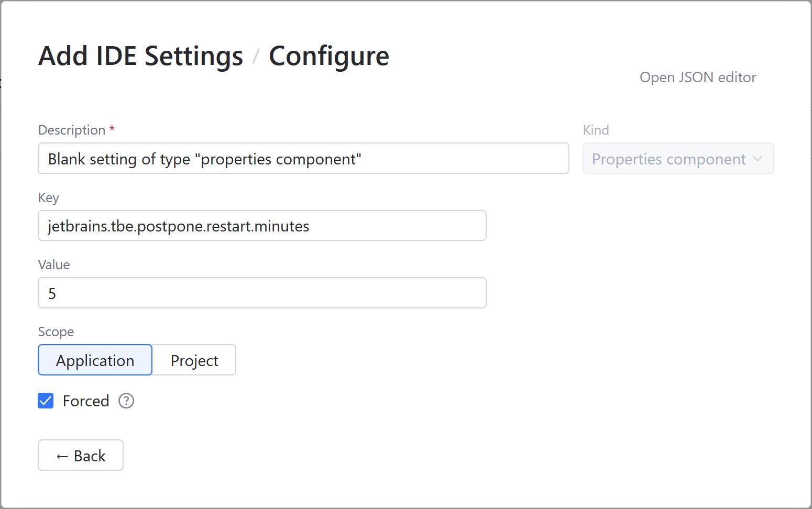Toggle the blue Forced checkbox off
Viewport: 812px width, 509px height.
[46, 401]
